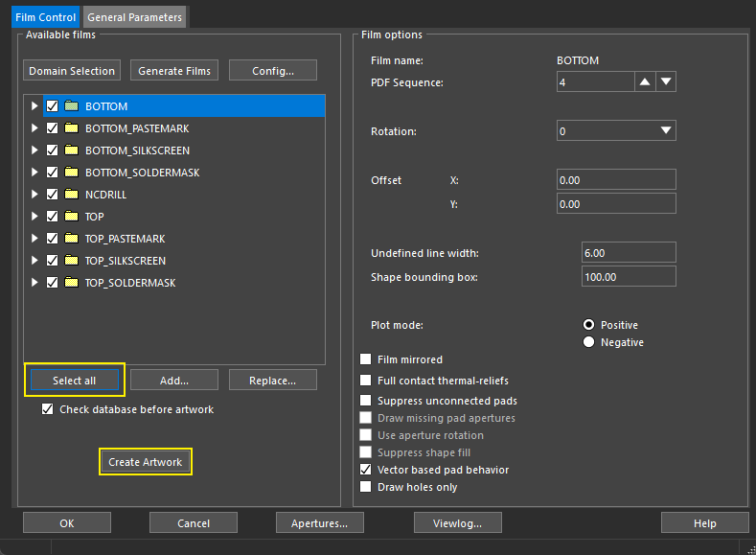Click the BOTTOM_SILKSCREEN folder icon
This screenshot has height=555, width=756.
[71, 150]
